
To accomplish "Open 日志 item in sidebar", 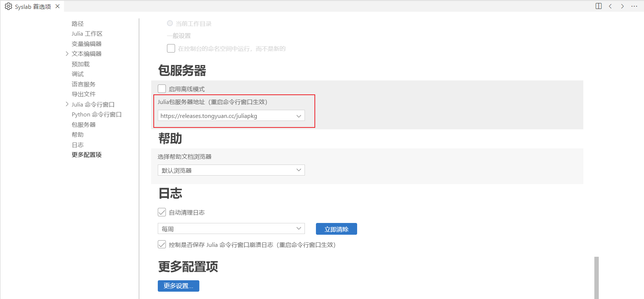I will tap(78, 145).
